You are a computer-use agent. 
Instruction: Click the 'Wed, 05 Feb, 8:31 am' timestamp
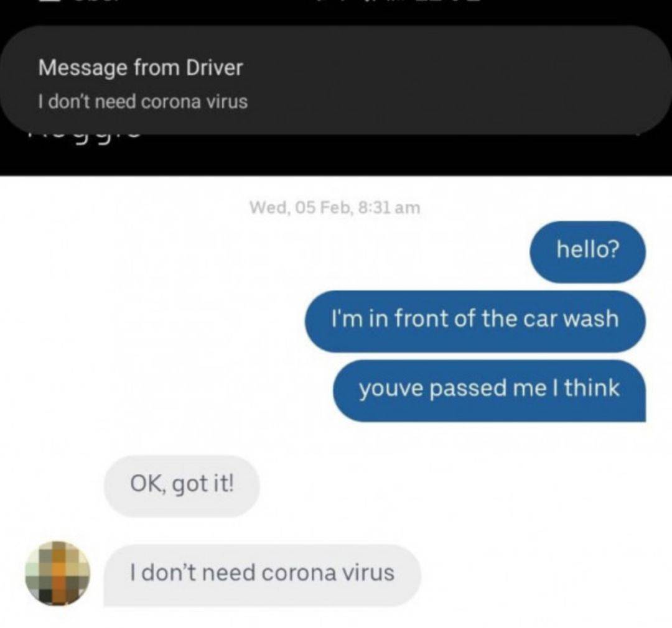click(335, 207)
